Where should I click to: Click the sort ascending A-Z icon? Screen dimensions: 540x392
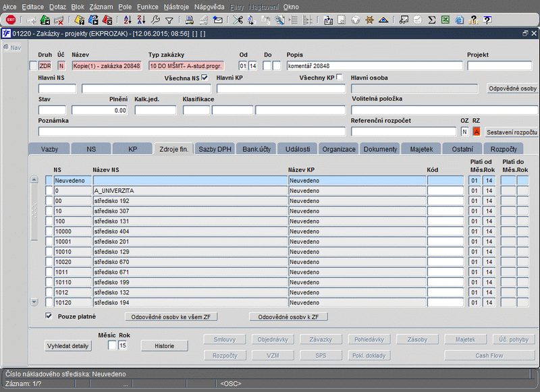point(128,20)
